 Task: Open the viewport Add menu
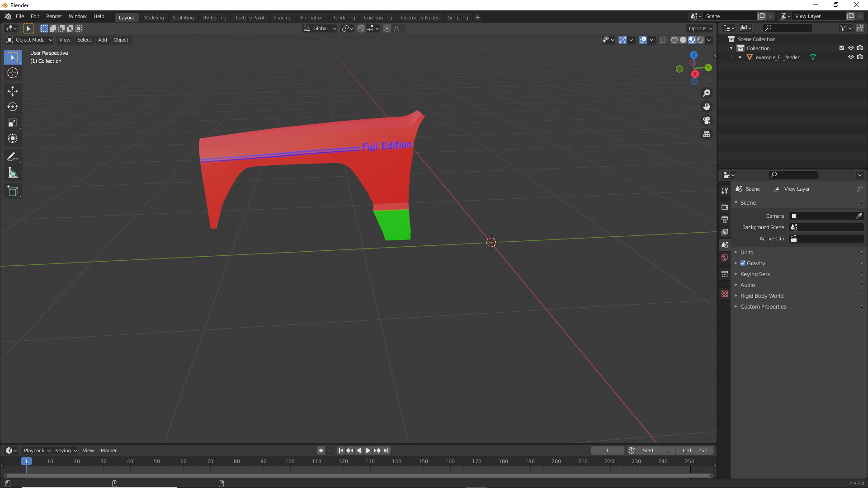(103, 40)
